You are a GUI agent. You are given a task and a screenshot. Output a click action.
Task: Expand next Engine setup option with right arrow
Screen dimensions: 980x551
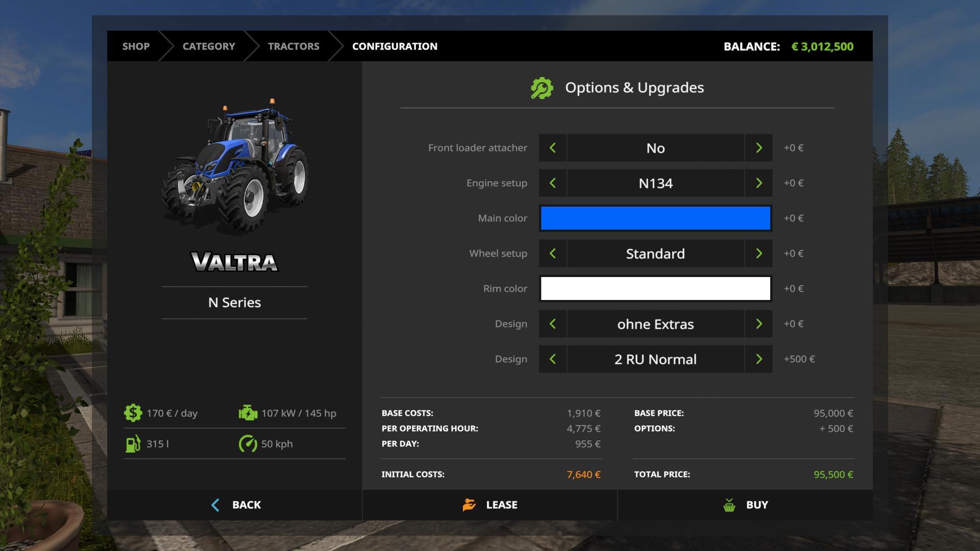[x=759, y=183]
